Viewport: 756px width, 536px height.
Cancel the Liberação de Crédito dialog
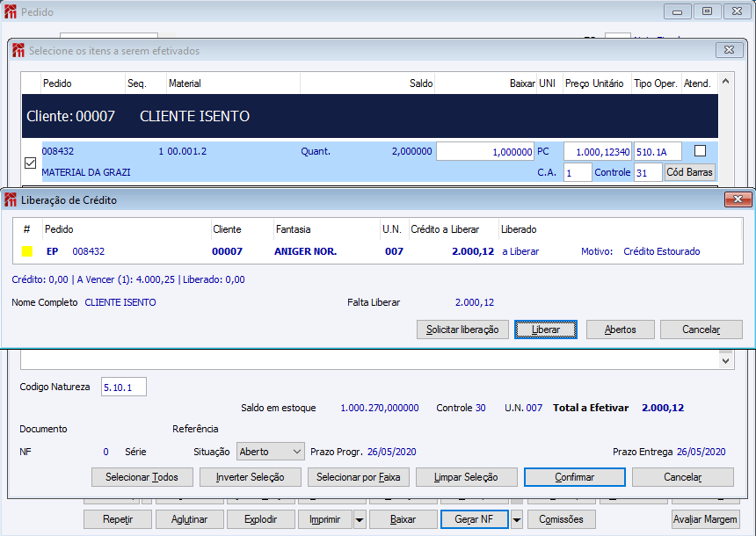(701, 330)
